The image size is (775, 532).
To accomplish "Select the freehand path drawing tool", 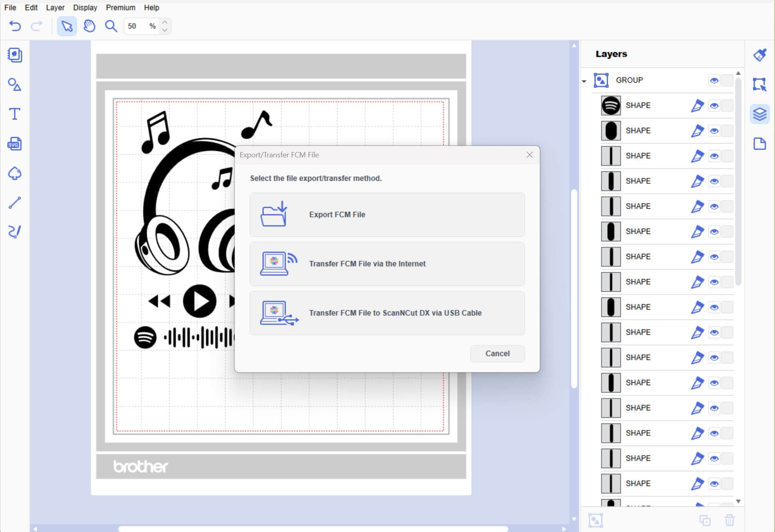I will [x=15, y=232].
